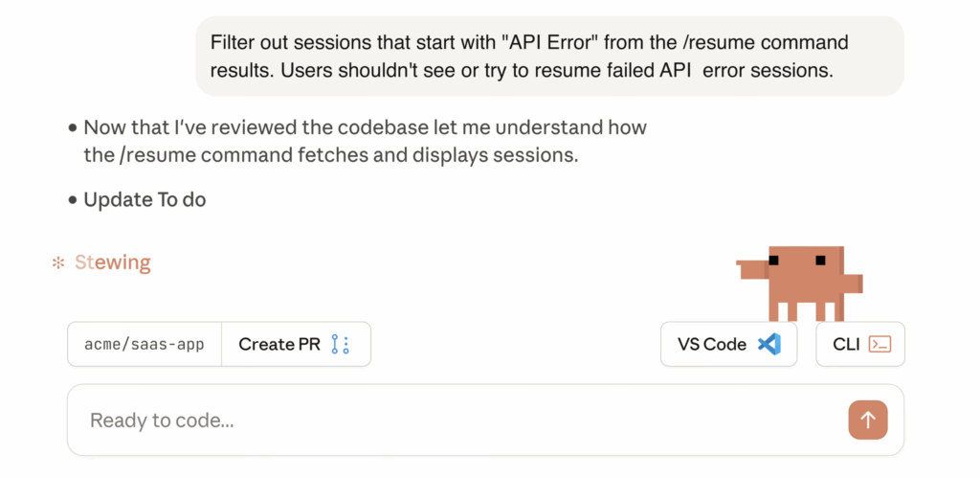Open the acme/saas-app repository selector

(x=145, y=345)
